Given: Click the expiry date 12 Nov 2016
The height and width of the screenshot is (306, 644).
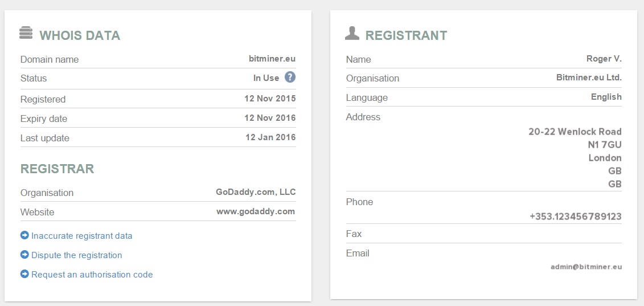Looking at the screenshot, I should pos(270,118).
